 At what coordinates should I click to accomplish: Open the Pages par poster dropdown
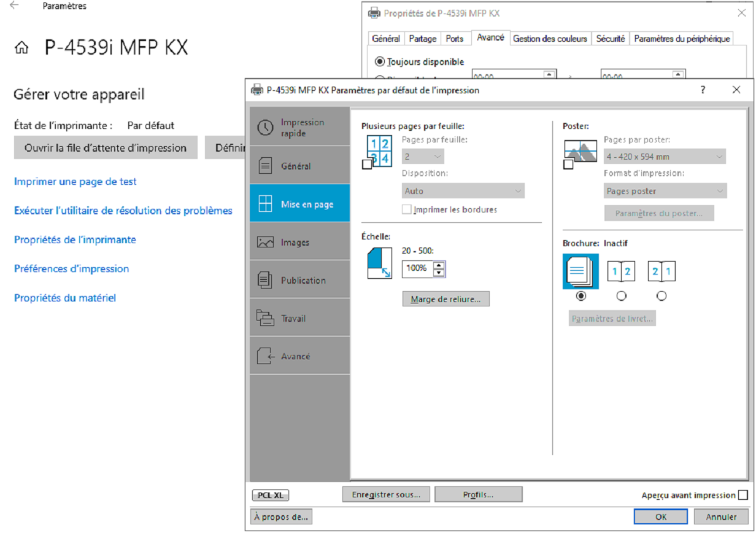coord(665,157)
